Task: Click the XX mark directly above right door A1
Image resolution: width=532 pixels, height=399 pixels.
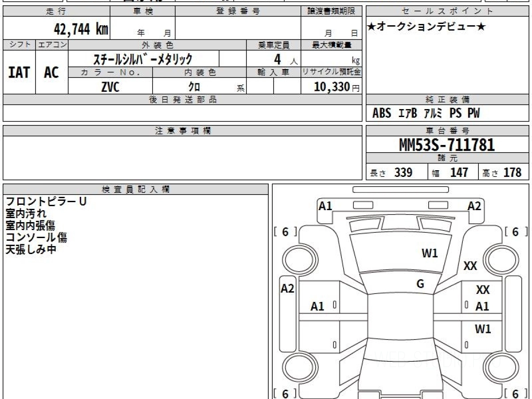Action: (483, 290)
